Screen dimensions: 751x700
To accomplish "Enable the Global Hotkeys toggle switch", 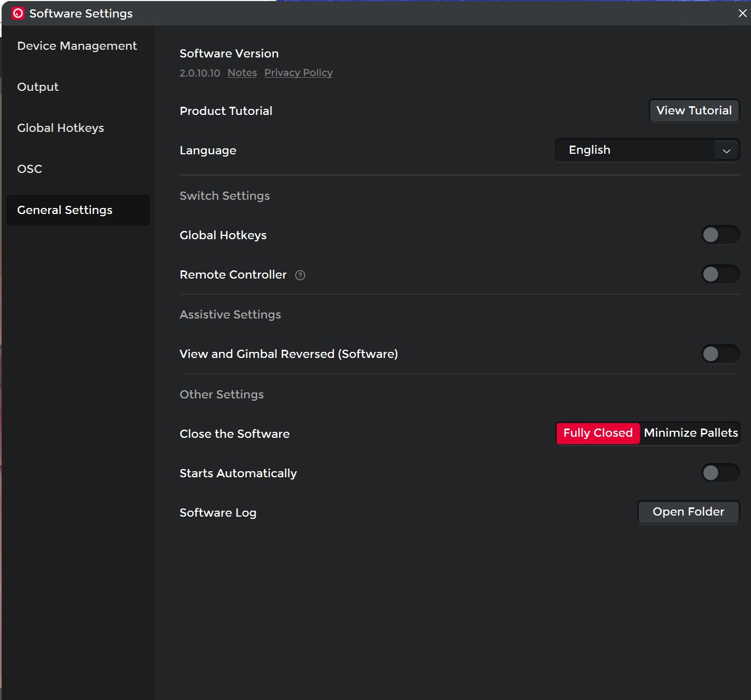I will [720, 235].
